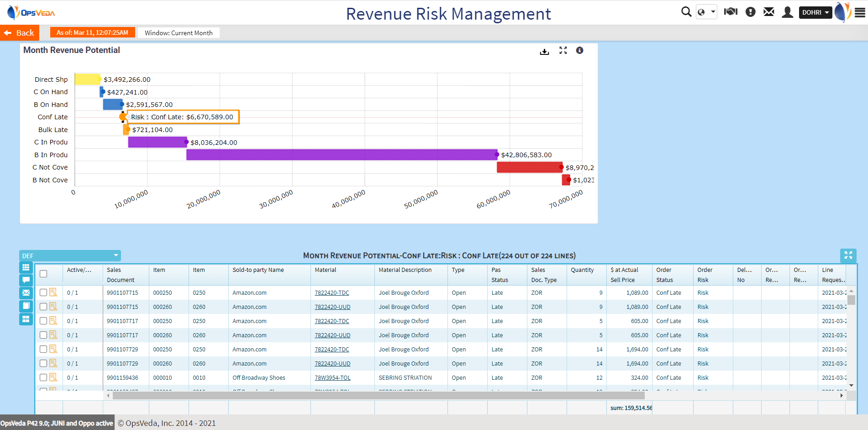
Task: Download the Month Revenue Potential chart
Action: coord(544,51)
